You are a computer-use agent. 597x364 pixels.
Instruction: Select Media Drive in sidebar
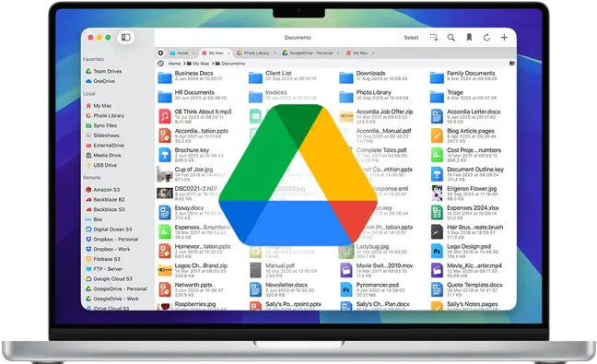click(x=103, y=155)
